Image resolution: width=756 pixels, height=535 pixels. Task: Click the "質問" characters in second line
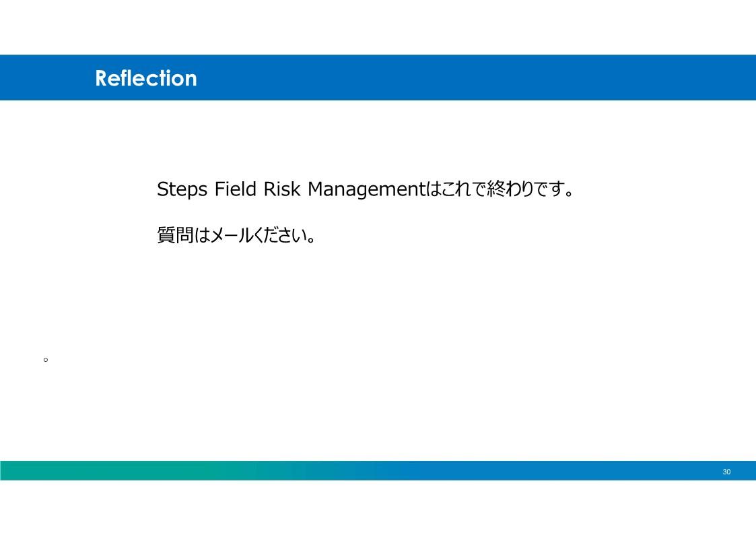[x=176, y=235]
